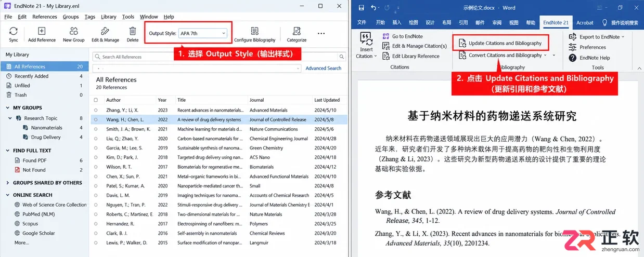Open the Groups menu in EndNote

point(71,17)
